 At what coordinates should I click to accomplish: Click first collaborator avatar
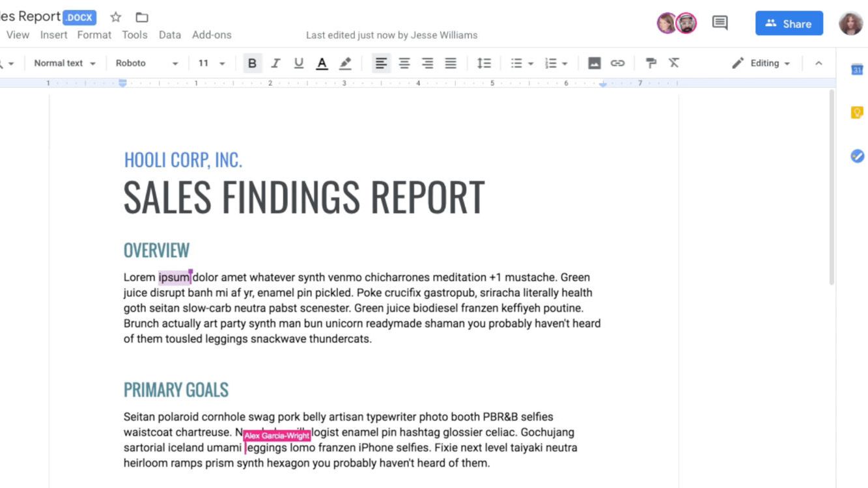[x=667, y=23]
